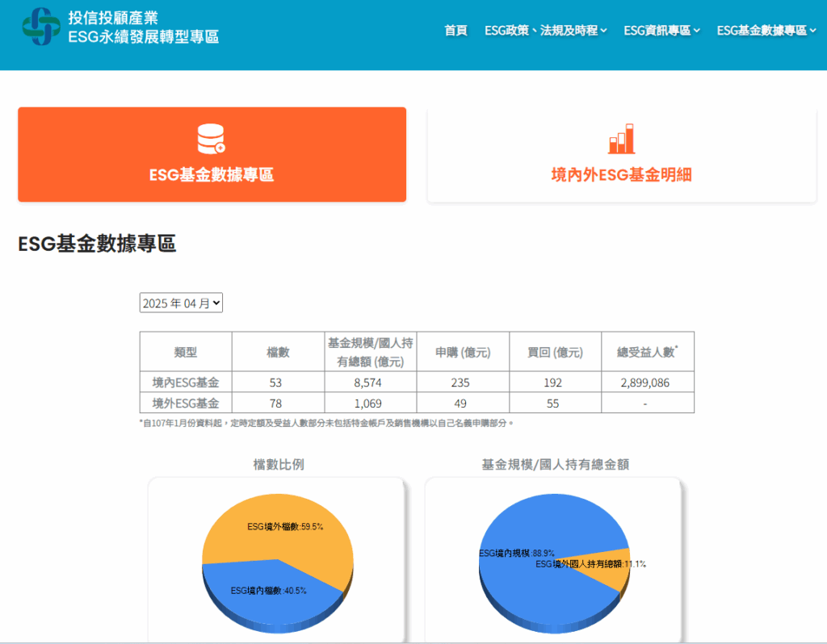
Task: Click the database icon on the orange card
Action: click(x=211, y=139)
